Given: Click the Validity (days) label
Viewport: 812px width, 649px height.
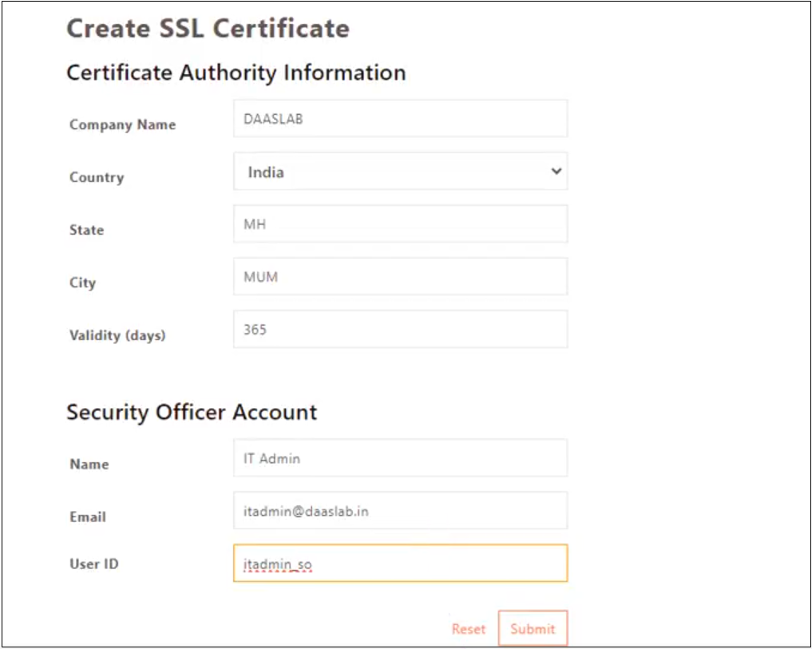Looking at the screenshot, I should point(117,335).
